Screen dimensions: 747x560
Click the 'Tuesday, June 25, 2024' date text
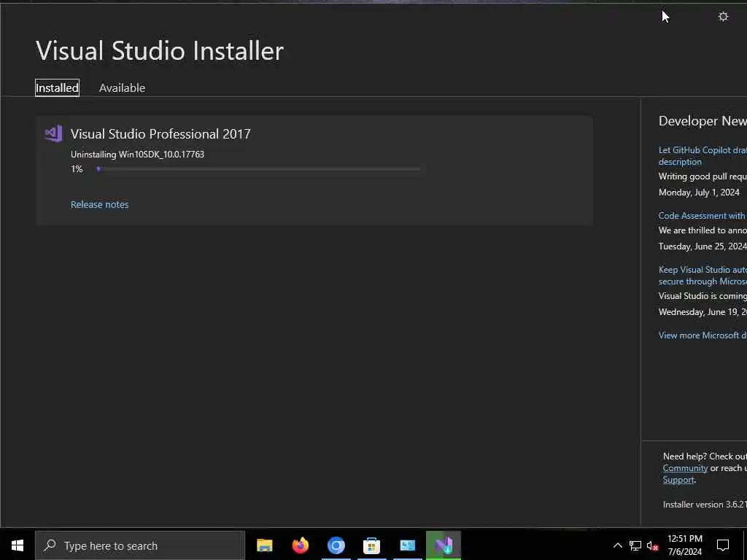[703, 246]
